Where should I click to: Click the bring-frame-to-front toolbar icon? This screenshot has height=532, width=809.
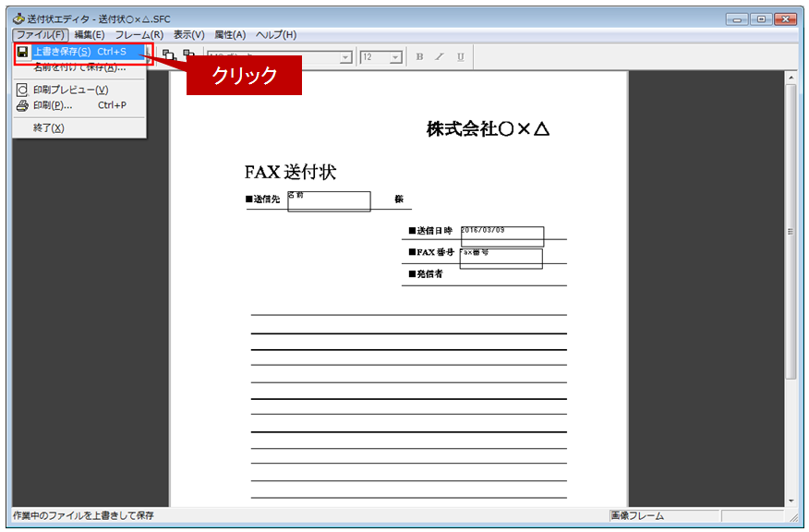(x=169, y=54)
